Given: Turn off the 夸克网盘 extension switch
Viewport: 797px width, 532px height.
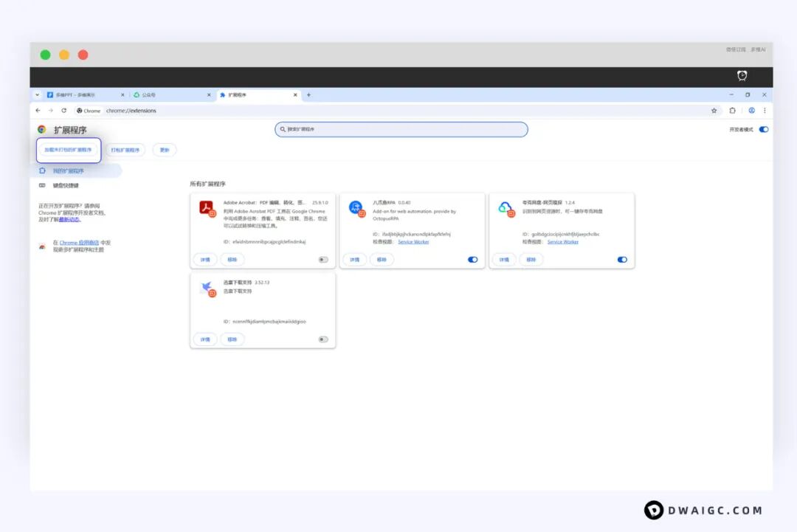Looking at the screenshot, I should [622, 260].
